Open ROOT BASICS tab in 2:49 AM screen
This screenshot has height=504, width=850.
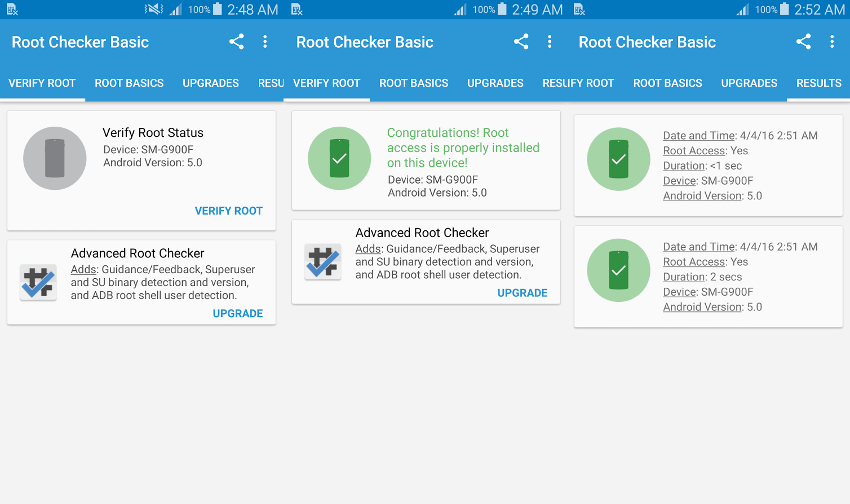(414, 83)
